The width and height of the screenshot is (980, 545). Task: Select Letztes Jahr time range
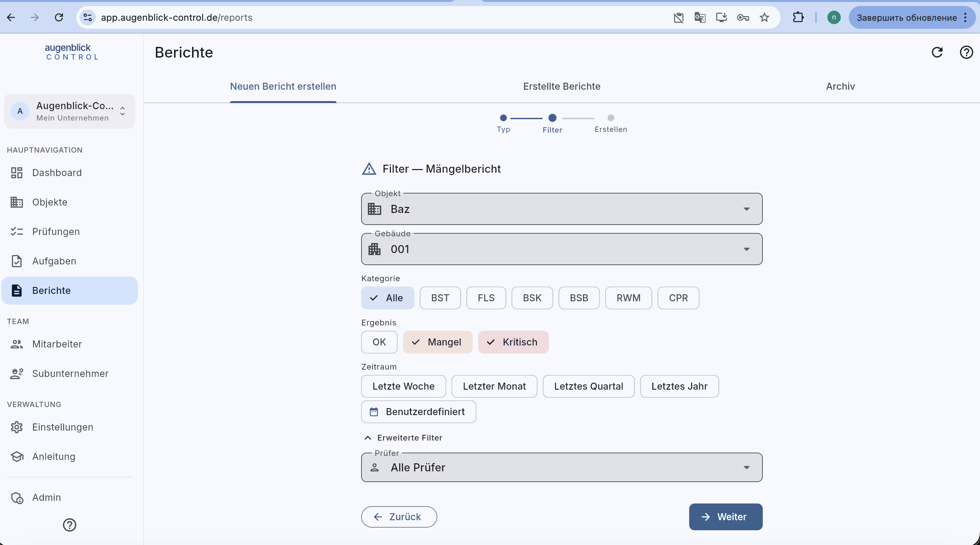(x=679, y=386)
